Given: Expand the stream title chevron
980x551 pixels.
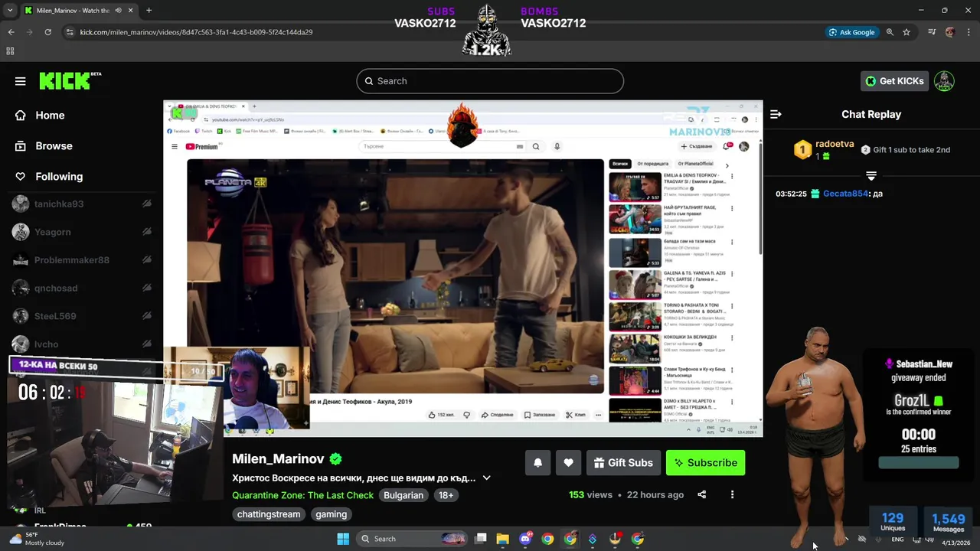Looking at the screenshot, I should 486,478.
